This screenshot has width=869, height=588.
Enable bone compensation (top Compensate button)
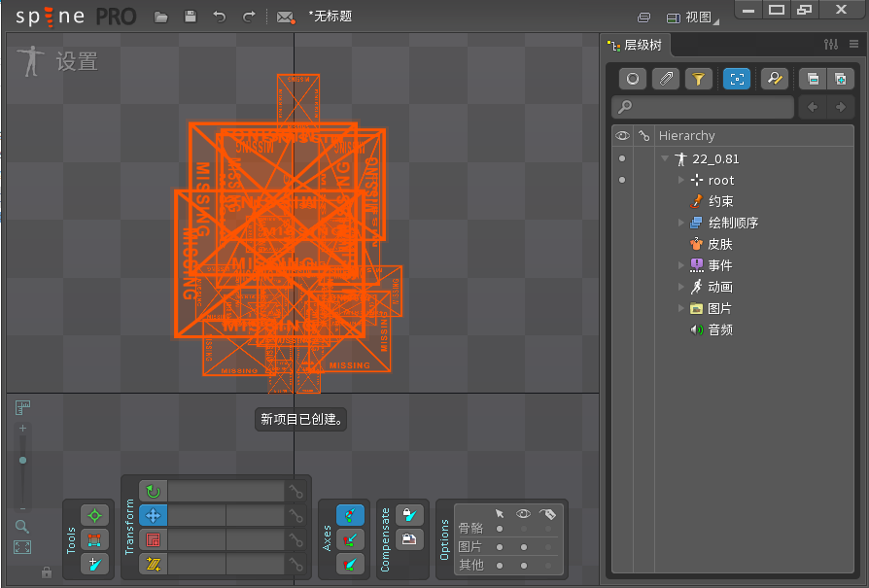[409, 515]
